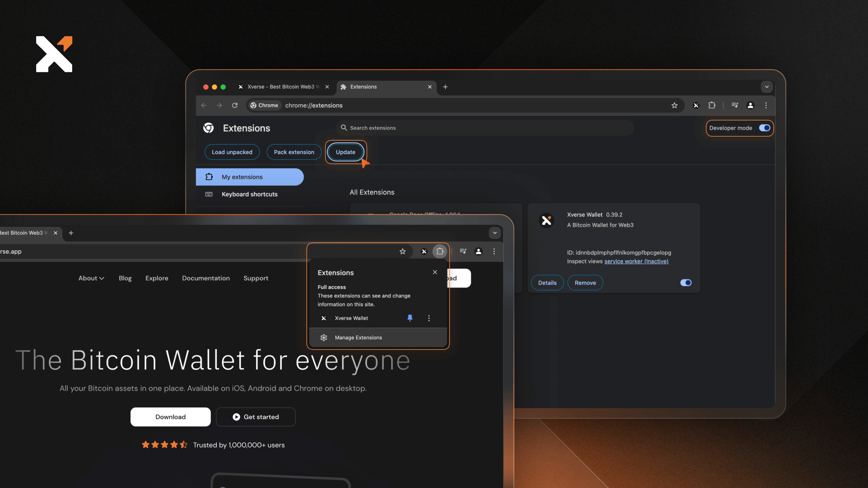Image resolution: width=868 pixels, height=488 pixels.
Task: Open the service worker (Inactive) link
Action: pos(636,261)
